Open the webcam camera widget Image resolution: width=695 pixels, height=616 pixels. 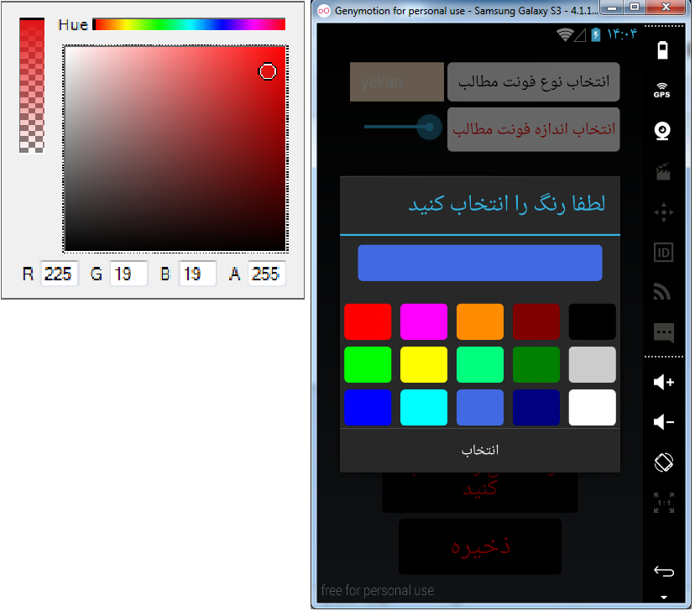663,131
